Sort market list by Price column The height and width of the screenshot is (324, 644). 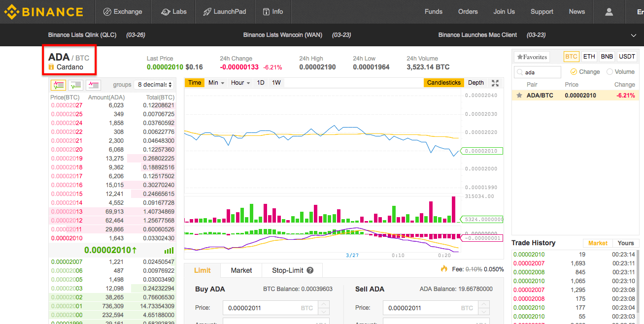[572, 85]
